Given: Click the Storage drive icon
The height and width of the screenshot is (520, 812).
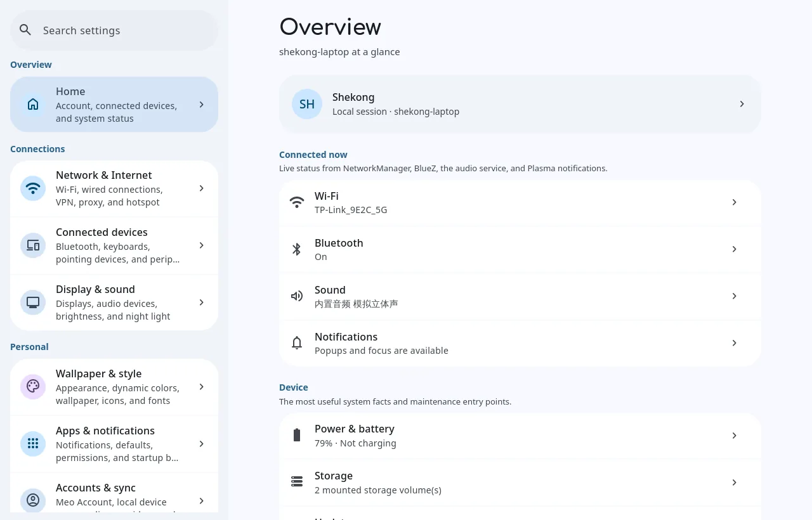Looking at the screenshot, I should [x=297, y=482].
